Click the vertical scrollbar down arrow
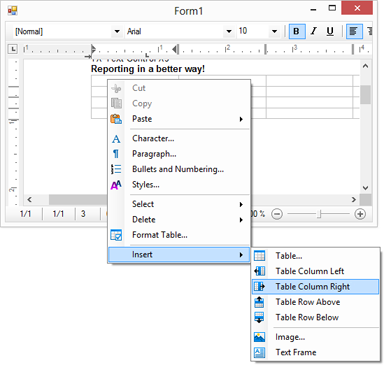The height and width of the screenshot is (365, 384). tap(365, 188)
